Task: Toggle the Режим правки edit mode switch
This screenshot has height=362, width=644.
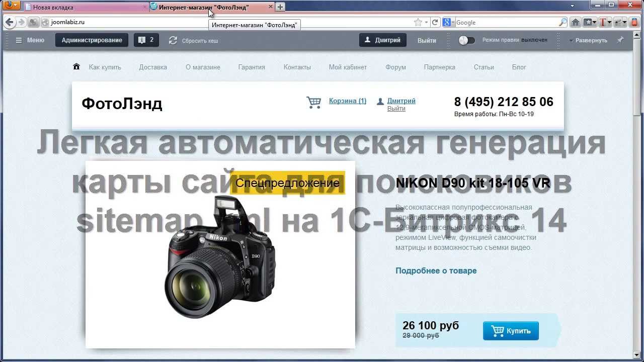Action: [x=467, y=40]
